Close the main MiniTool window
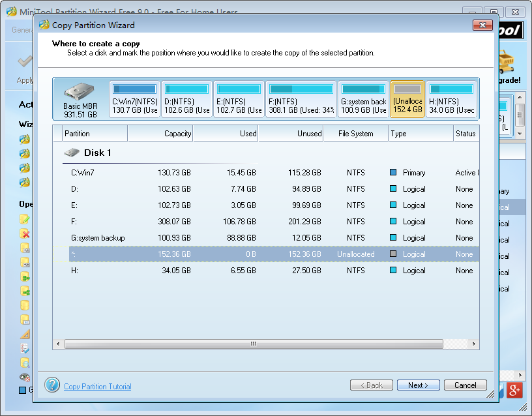532x416 pixels. click(515, 12)
